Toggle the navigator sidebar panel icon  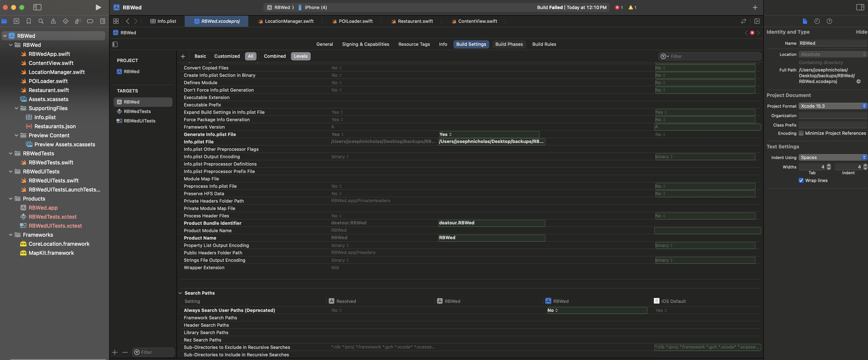click(37, 7)
